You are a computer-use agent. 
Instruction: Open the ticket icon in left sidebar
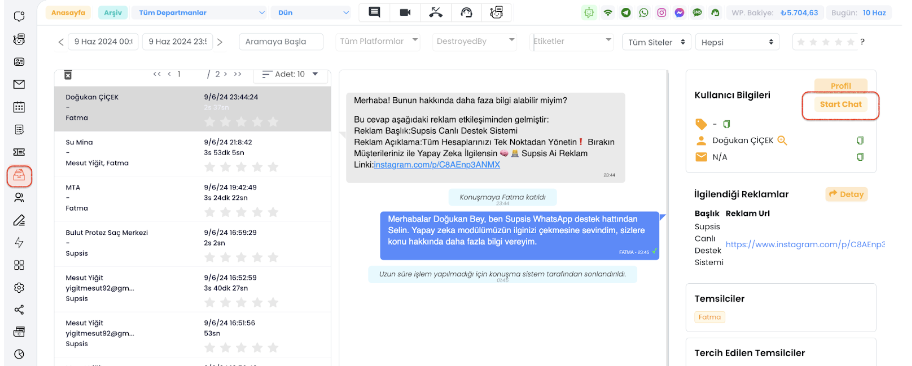coord(19,152)
